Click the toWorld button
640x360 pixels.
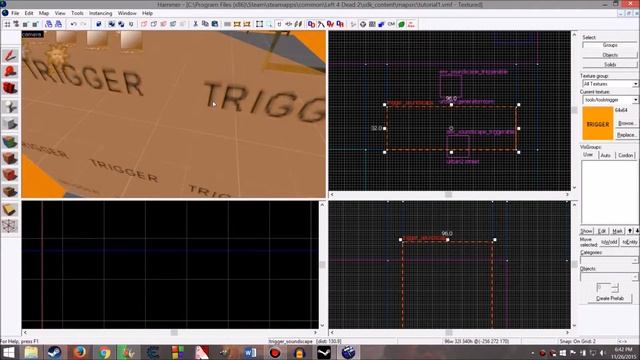[x=609, y=242]
